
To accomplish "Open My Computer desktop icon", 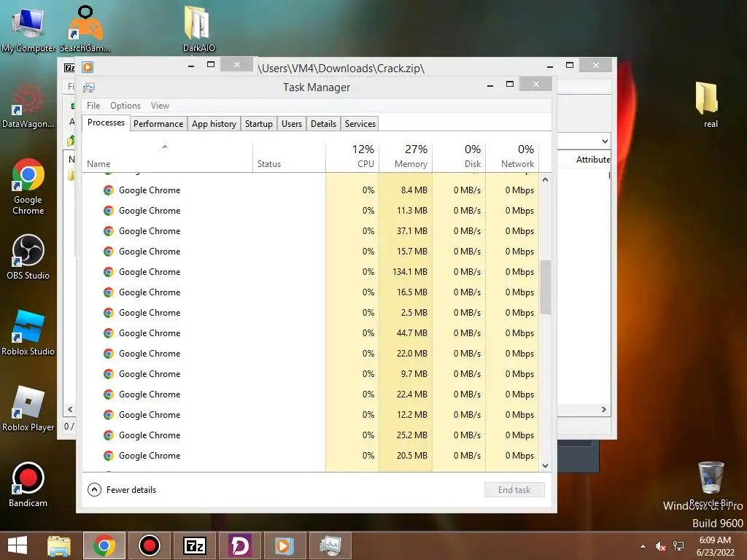I will pos(28,28).
